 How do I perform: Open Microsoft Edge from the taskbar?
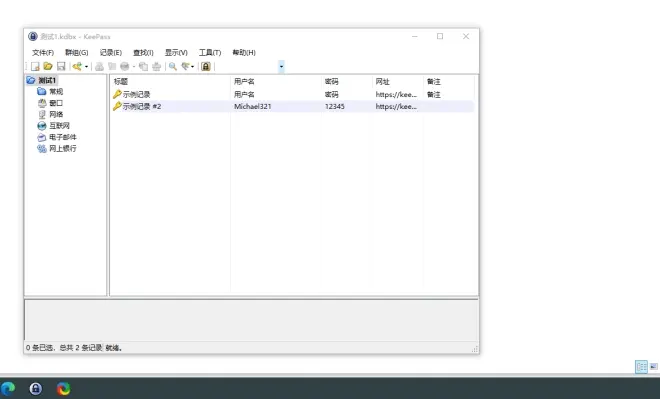click(8, 388)
